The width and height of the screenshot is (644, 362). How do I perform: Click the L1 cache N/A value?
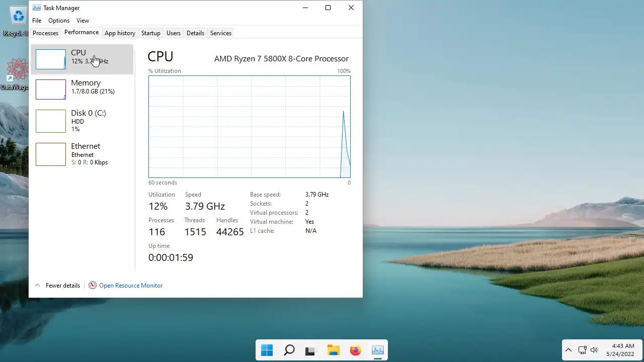(311, 231)
